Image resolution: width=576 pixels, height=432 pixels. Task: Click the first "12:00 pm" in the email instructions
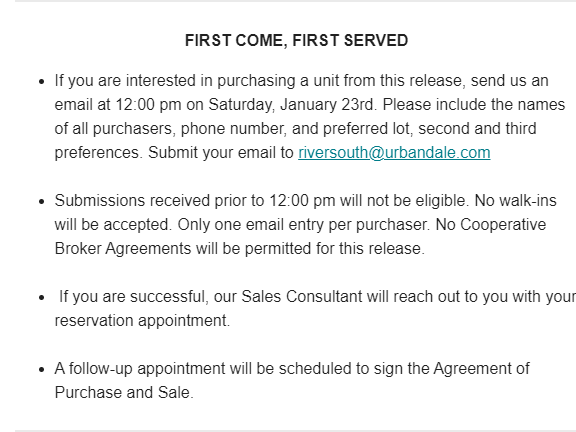[148, 105]
